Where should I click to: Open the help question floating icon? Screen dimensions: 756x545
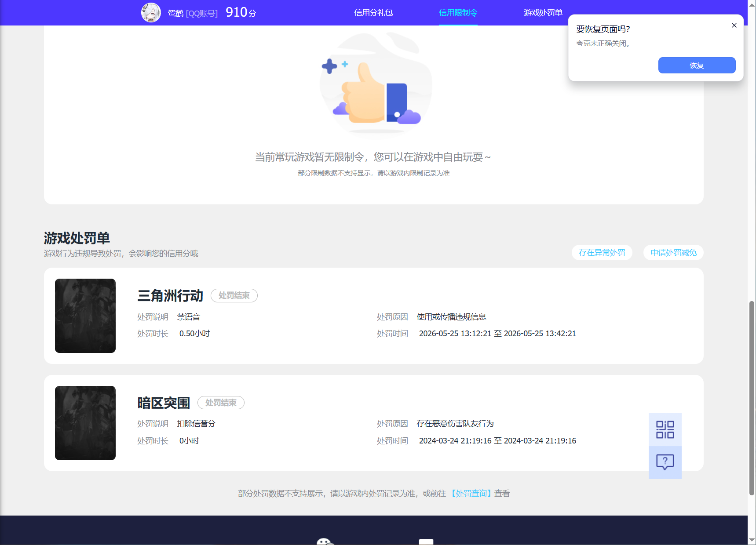pyautogui.click(x=665, y=462)
